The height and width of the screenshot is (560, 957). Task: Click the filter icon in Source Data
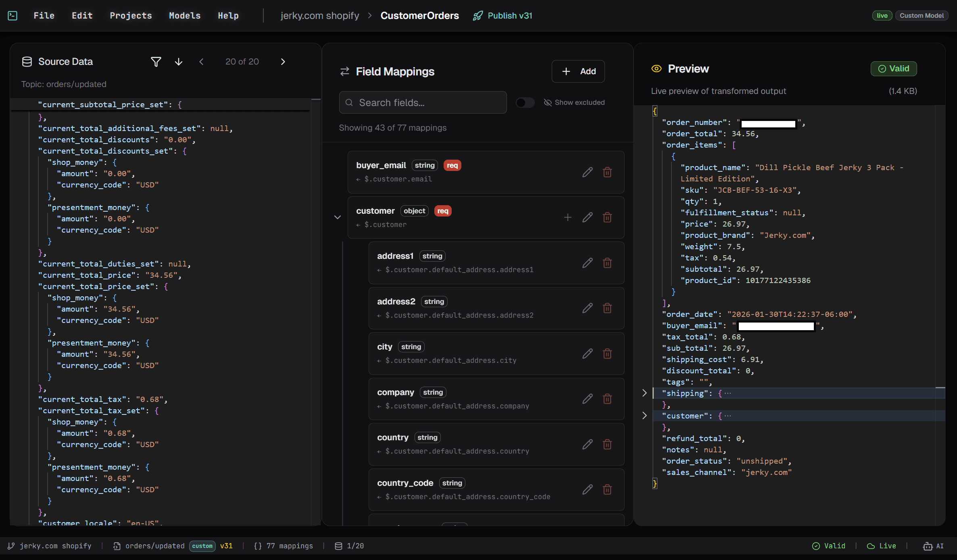tap(156, 62)
